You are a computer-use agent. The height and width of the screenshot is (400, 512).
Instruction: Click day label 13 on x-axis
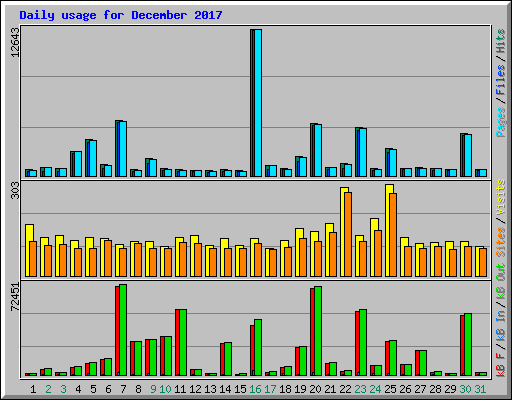click(x=210, y=389)
